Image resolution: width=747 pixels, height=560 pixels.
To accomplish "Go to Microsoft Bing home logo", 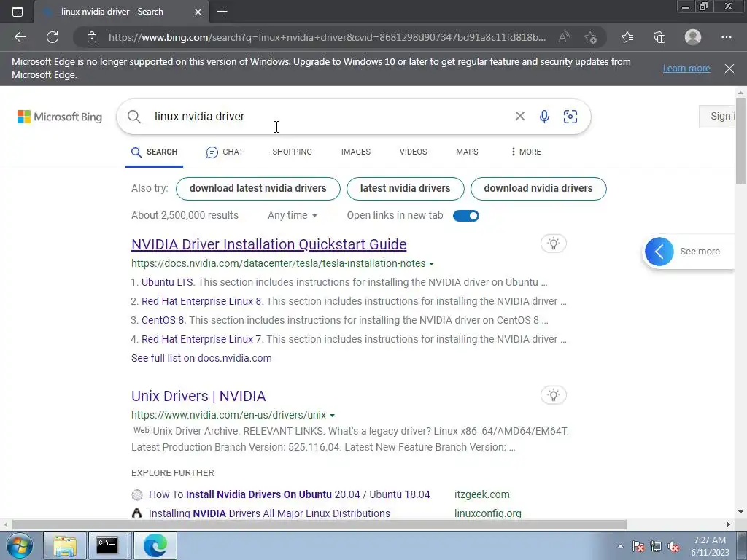I will [60, 117].
